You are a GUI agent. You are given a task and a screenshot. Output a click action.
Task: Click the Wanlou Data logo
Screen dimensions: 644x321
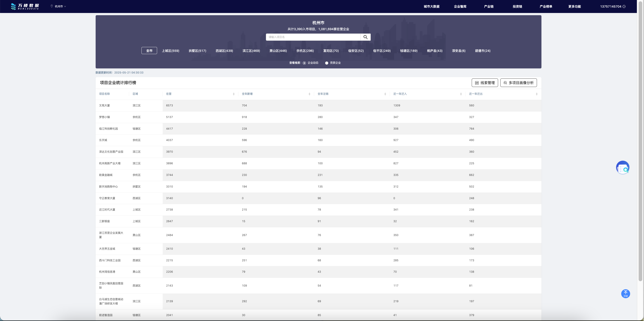point(25,6)
